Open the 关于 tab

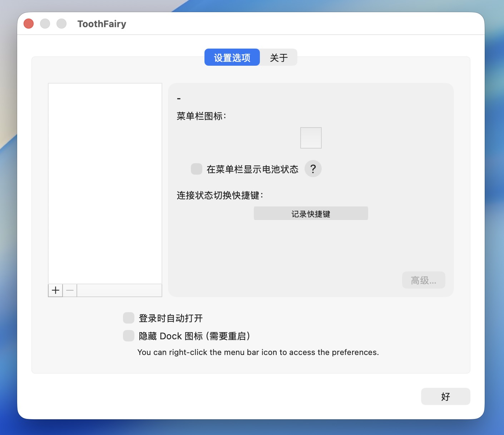[278, 57]
